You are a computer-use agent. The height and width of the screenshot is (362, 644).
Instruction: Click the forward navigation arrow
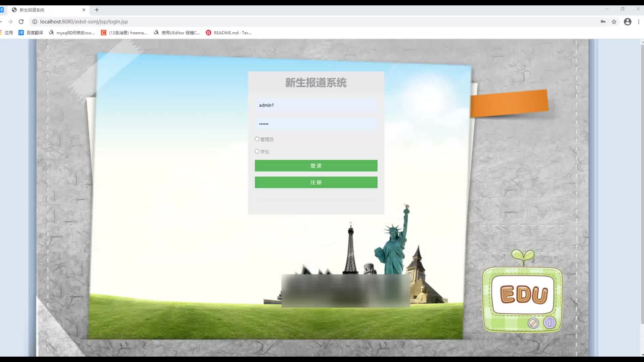tap(10, 22)
